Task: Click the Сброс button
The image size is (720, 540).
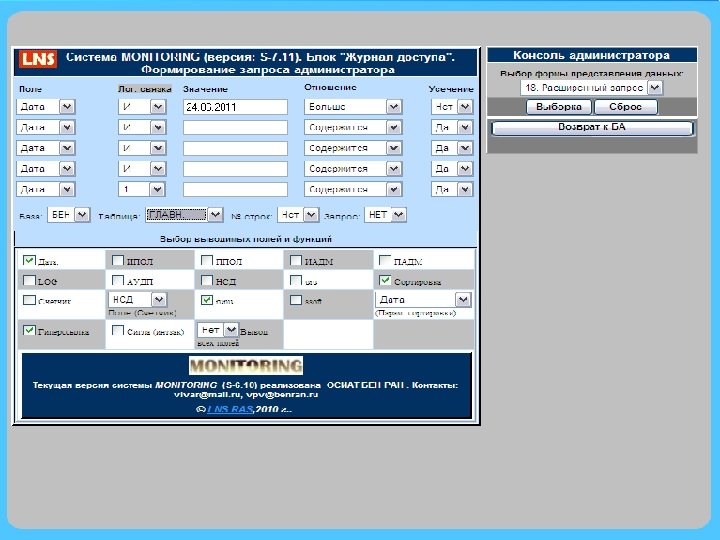Action: click(x=626, y=107)
